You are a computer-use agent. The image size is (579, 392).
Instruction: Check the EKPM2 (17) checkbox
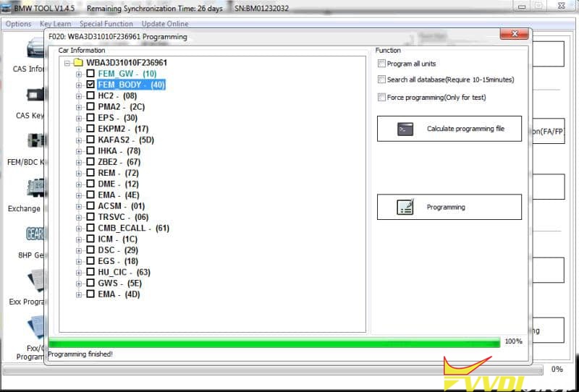(x=90, y=129)
